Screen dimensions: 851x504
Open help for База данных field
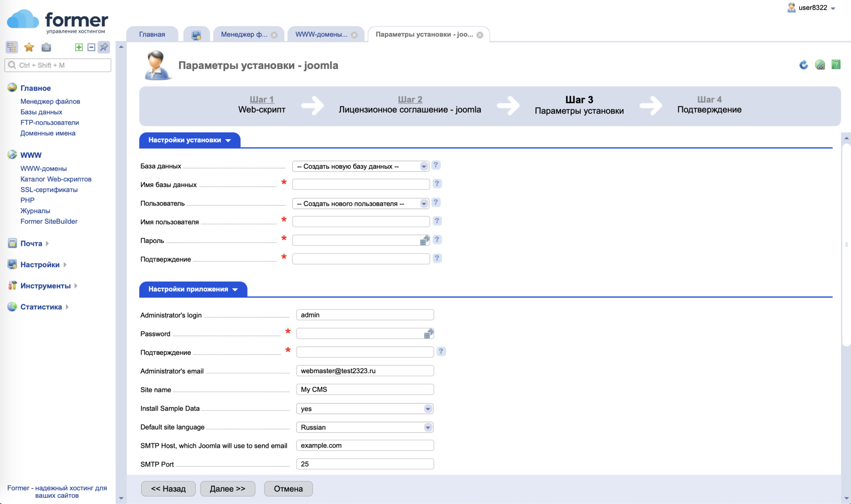pos(435,165)
